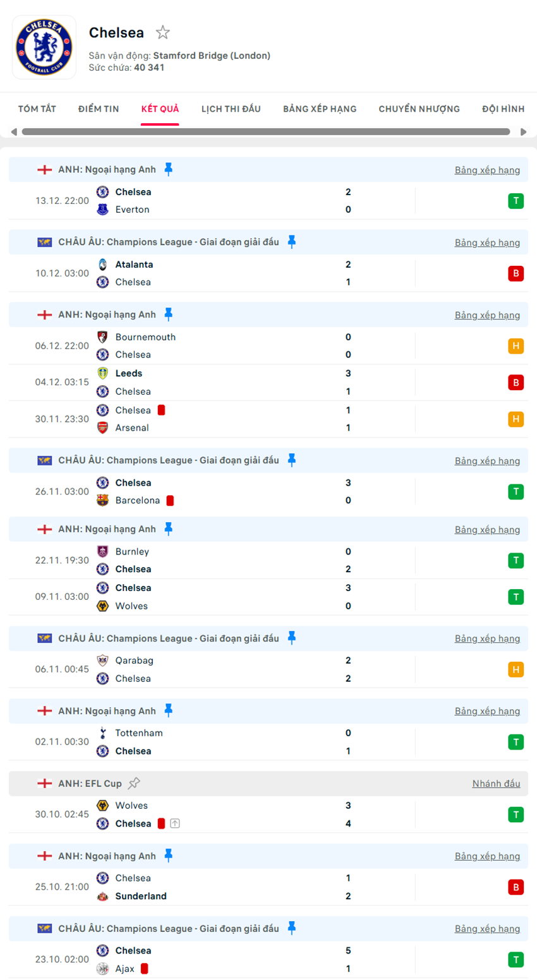Click the Champions League competition flag icon

click(x=44, y=242)
